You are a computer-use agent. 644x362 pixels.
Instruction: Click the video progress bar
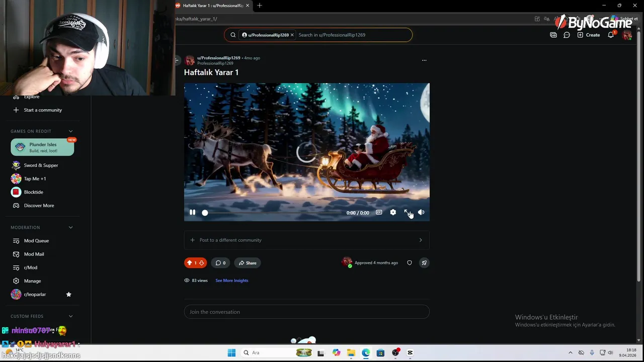pyautogui.click(x=272, y=213)
